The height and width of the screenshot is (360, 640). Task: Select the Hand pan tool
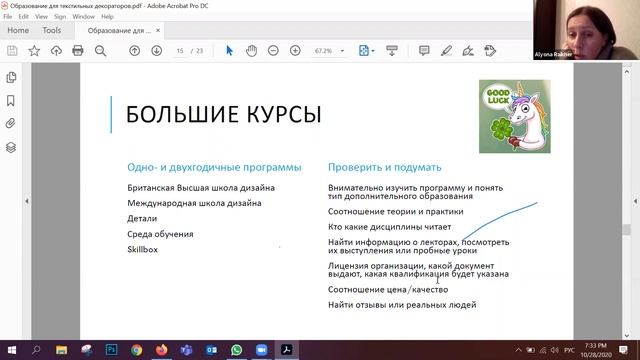click(x=251, y=51)
